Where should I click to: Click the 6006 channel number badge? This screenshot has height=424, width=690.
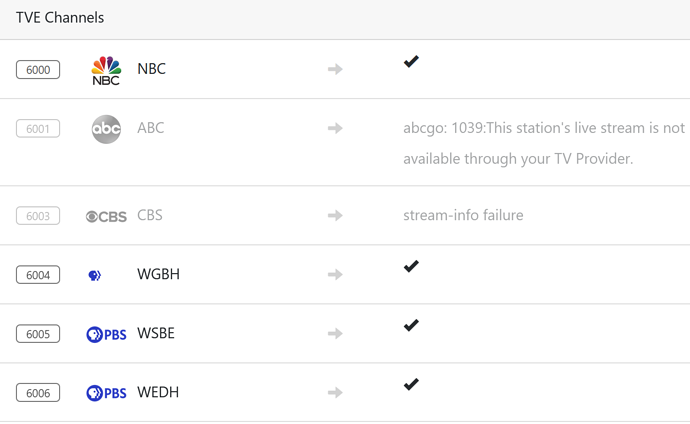coord(38,393)
